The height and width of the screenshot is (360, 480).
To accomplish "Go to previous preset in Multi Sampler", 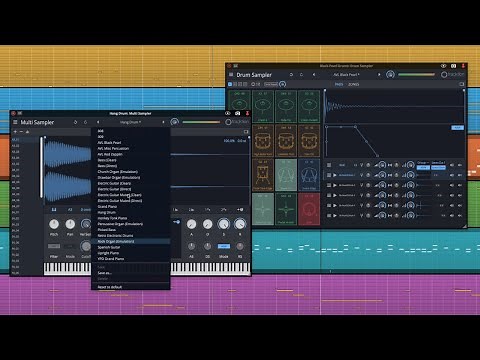I will point(98,122).
